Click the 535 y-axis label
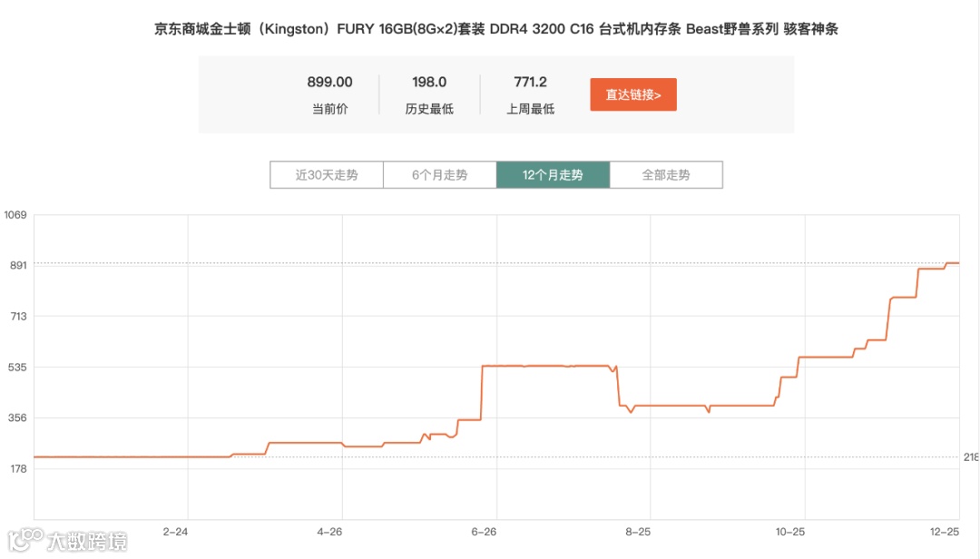Image resolution: width=980 pixels, height=559 pixels. (x=17, y=367)
